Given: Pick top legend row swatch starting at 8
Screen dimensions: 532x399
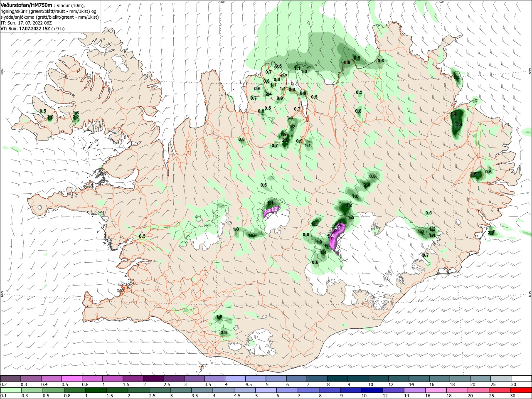Looking at the screenshot, I should tap(337, 379).
